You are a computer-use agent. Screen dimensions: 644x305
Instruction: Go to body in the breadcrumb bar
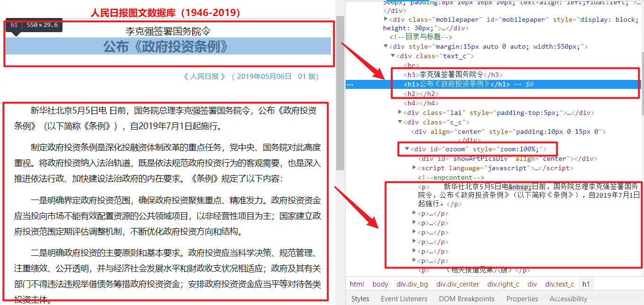pos(380,284)
